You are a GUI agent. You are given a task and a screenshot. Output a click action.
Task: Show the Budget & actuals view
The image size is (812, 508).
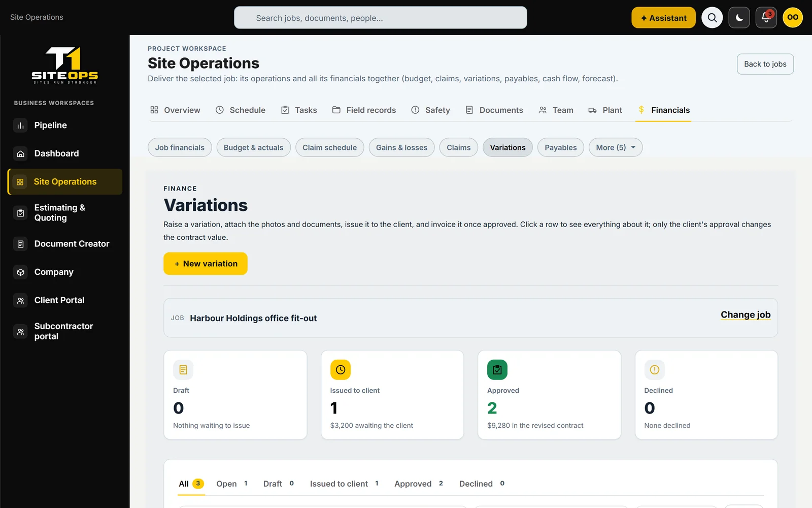coord(253,147)
